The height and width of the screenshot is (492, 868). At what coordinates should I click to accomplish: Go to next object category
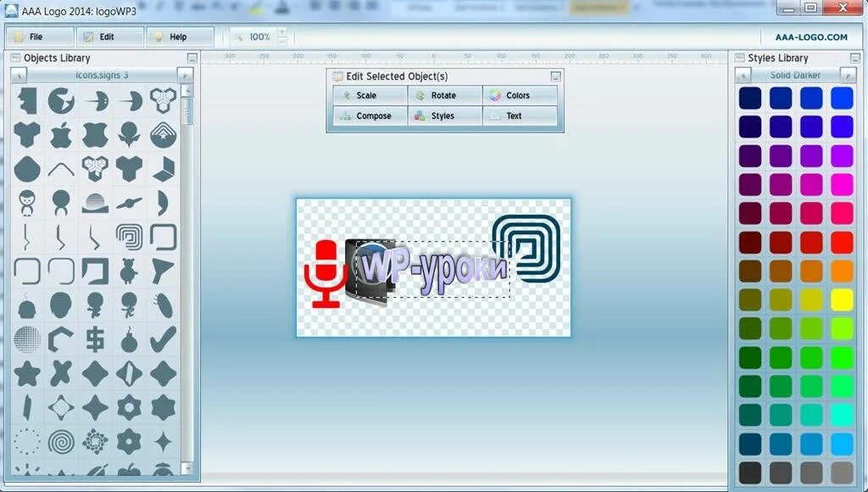[185, 75]
